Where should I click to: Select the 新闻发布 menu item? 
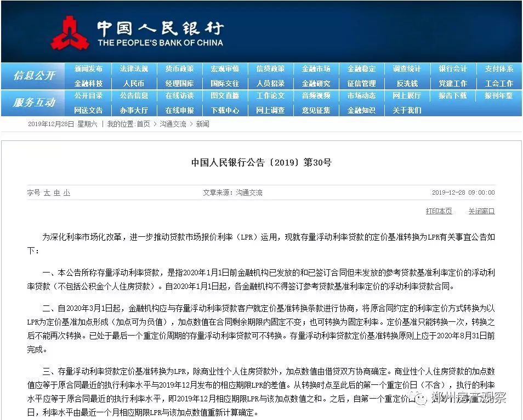tap(88, 69)
